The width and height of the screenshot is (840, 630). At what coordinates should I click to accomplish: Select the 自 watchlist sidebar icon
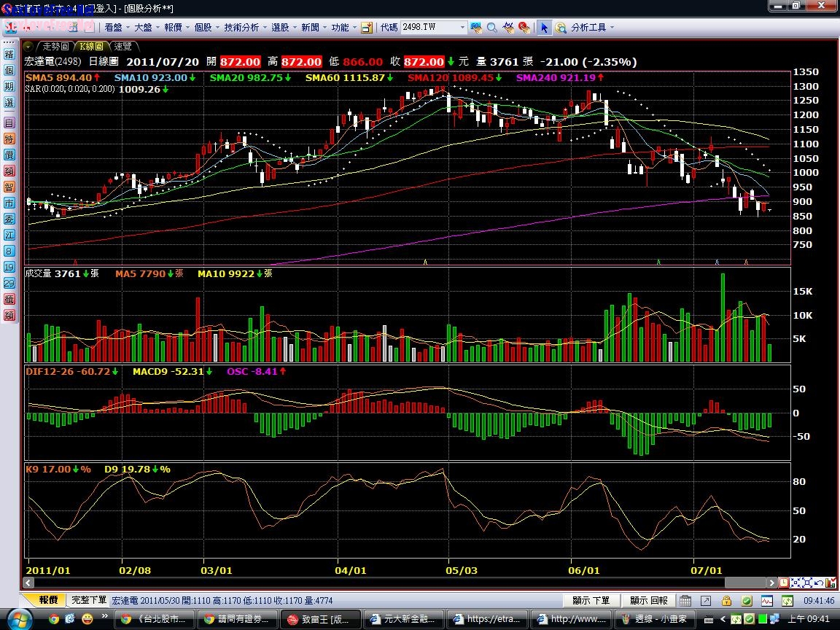(9, 122)
